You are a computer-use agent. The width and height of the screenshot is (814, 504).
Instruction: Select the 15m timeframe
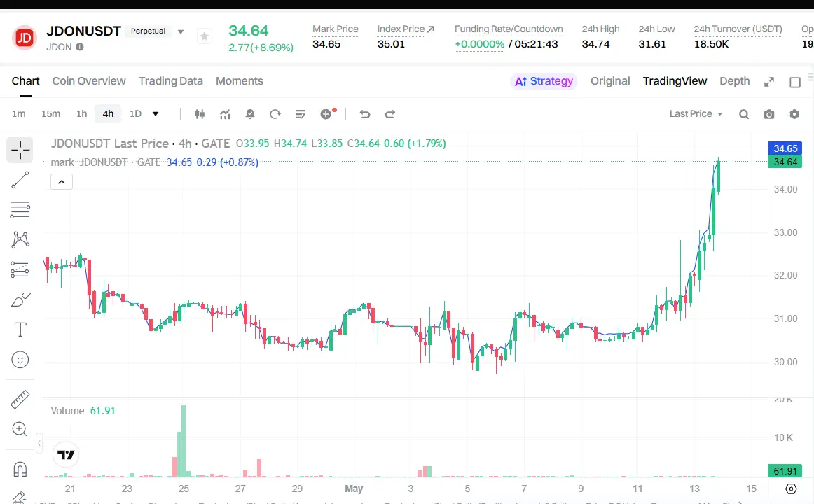pyautogui.click(x=51, y=114)
